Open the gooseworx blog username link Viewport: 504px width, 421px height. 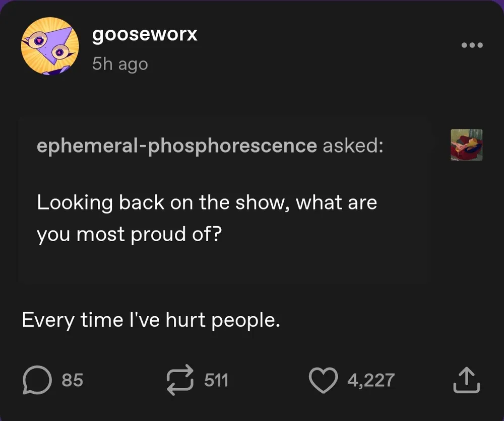(x=145, y=34)
